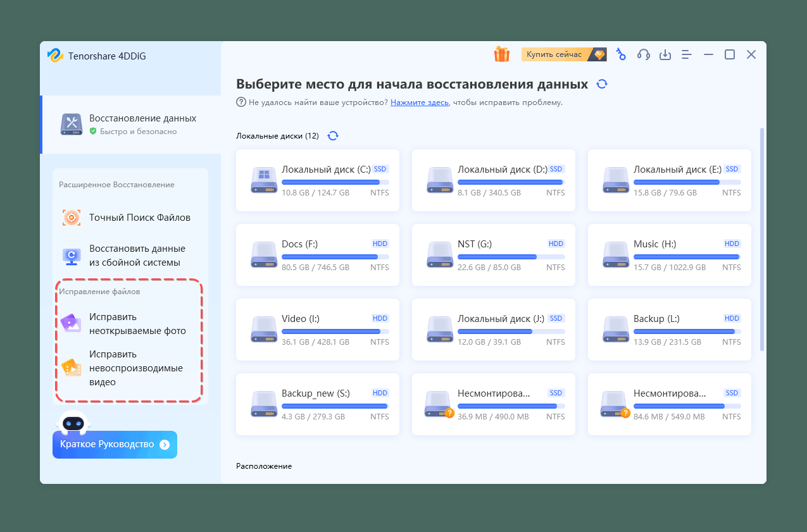The height and width of the screenshot is (532, 807).
Task: Click the gift box promotion icon
Action: tap(502, 54)
